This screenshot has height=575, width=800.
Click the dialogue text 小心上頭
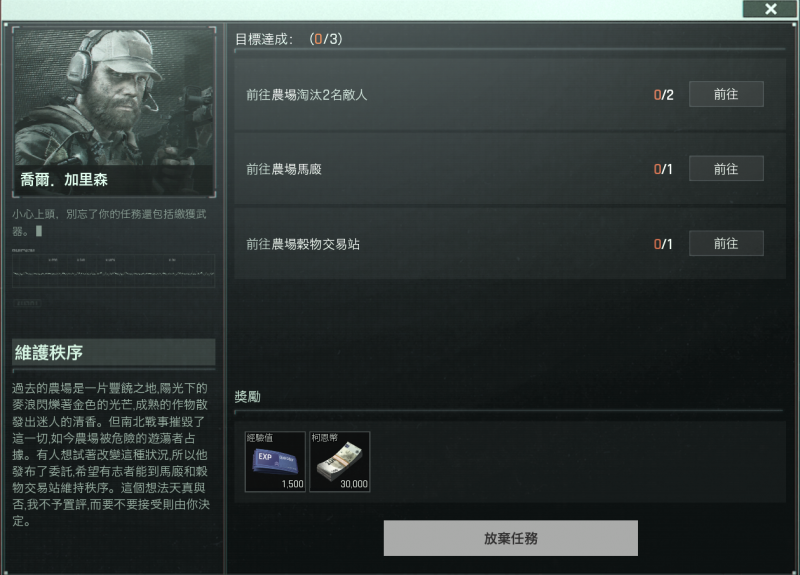(x=34, y=214)
